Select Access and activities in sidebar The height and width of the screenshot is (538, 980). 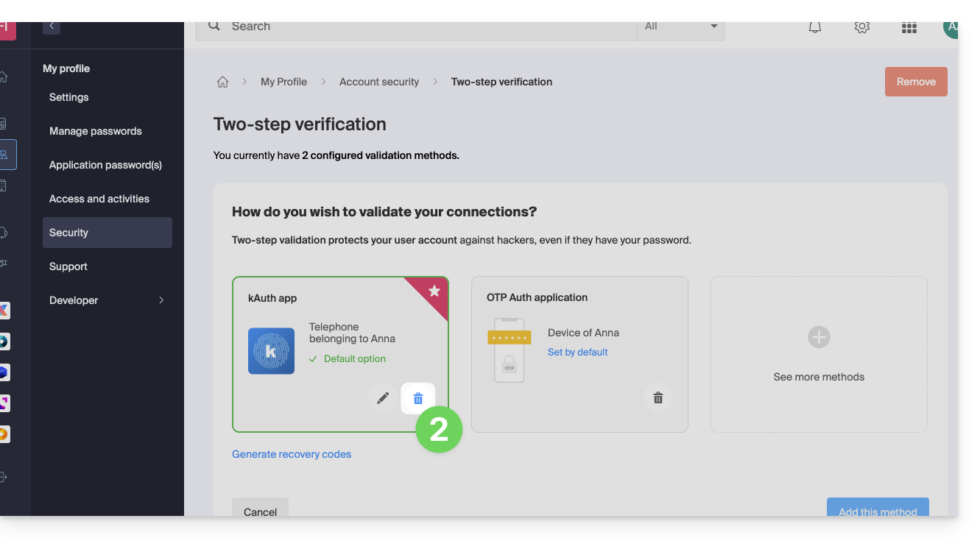click(99, 199)
